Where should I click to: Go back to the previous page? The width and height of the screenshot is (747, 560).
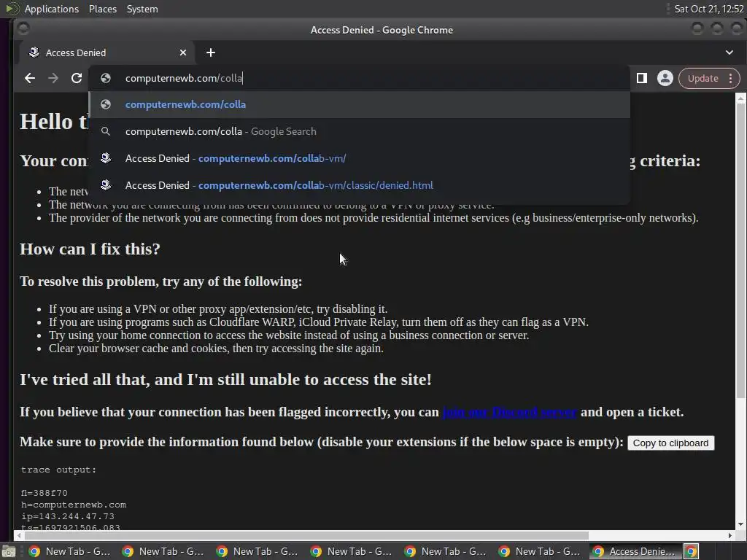point(29,78)
